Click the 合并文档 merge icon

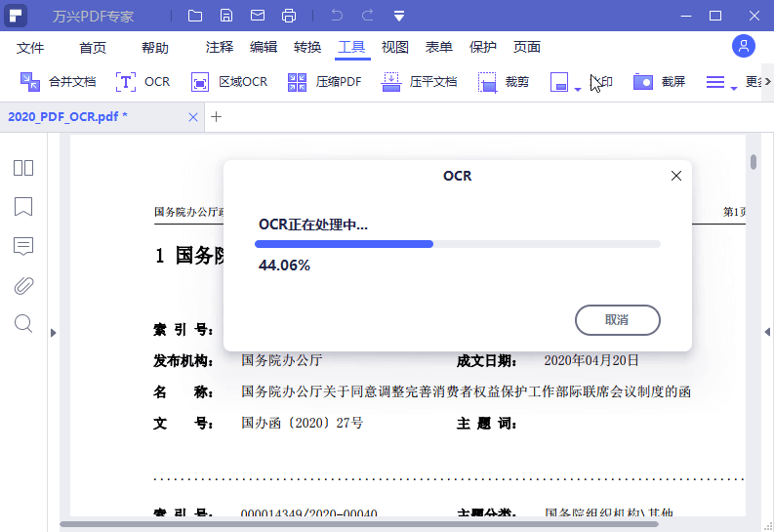click(x=30, y=82)
